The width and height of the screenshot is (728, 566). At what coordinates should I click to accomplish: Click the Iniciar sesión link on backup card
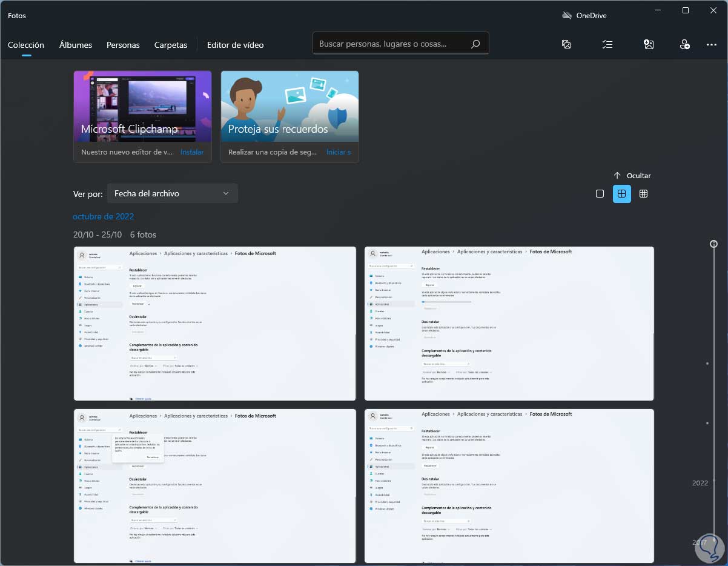(x=339, y=152)
